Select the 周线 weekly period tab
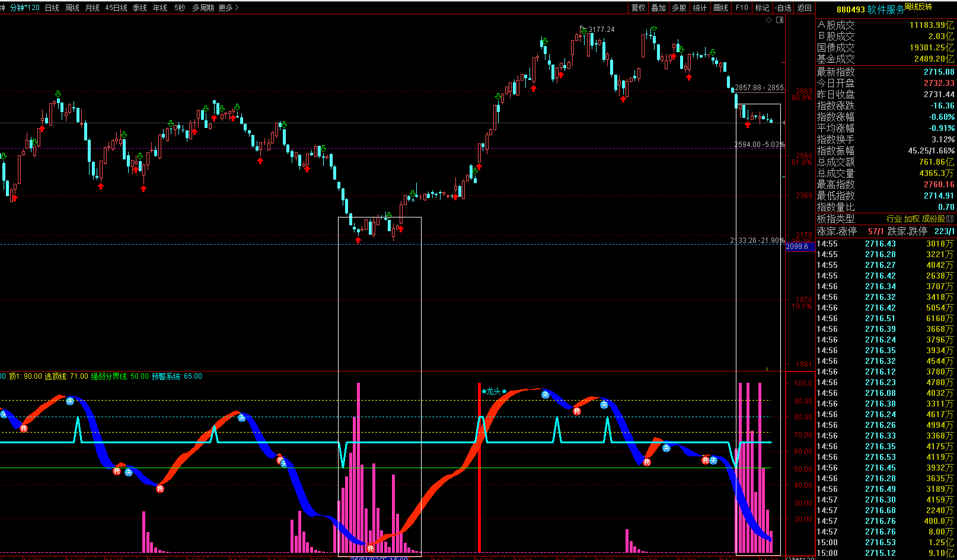Image resolution: width=957 pixels, height=560 pixels. [72, 8]
